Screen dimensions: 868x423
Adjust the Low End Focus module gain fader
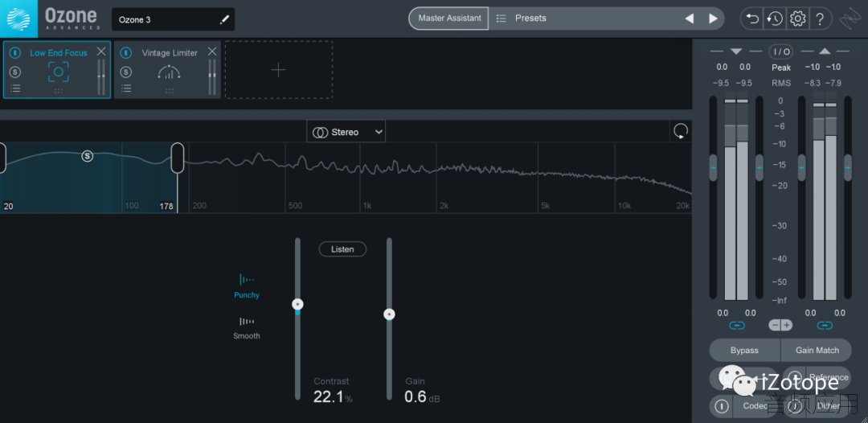(x=100, y=77)
